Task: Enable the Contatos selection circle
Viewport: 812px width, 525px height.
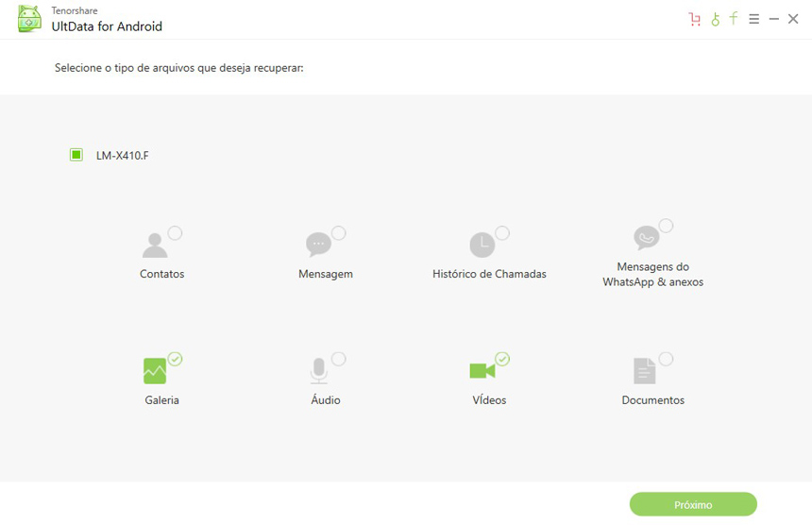Action: pyautogui.click(x=175, y=233)
